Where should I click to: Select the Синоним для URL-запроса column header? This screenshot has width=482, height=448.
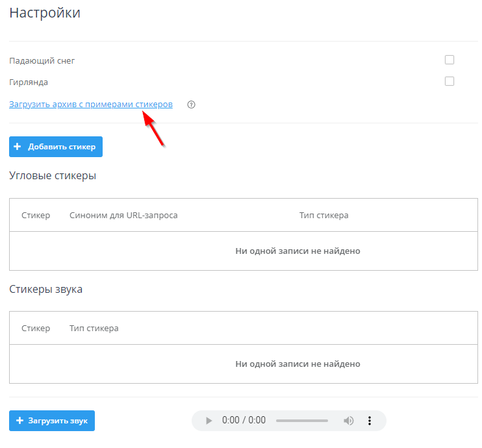coord(123,215)
